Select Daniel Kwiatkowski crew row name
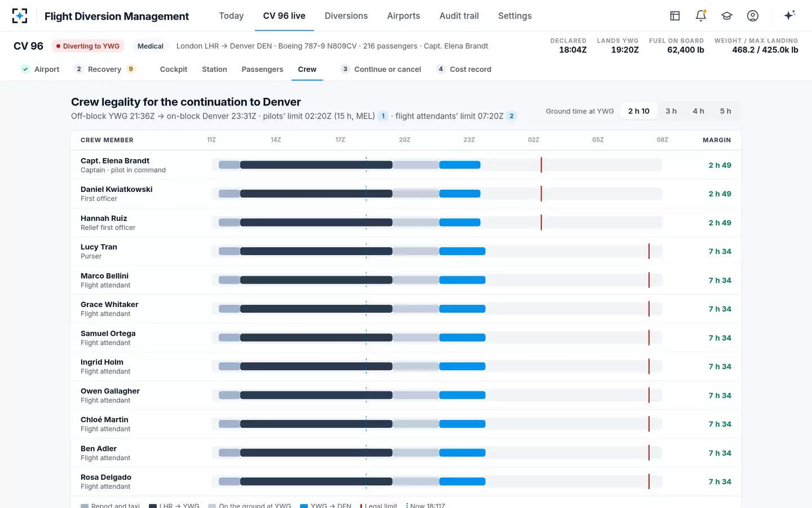 pyautogui.click(x=117, y=190)
